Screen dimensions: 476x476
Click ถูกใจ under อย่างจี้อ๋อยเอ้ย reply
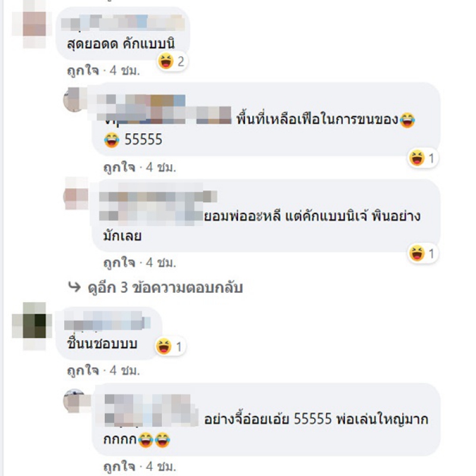(120, 466)
